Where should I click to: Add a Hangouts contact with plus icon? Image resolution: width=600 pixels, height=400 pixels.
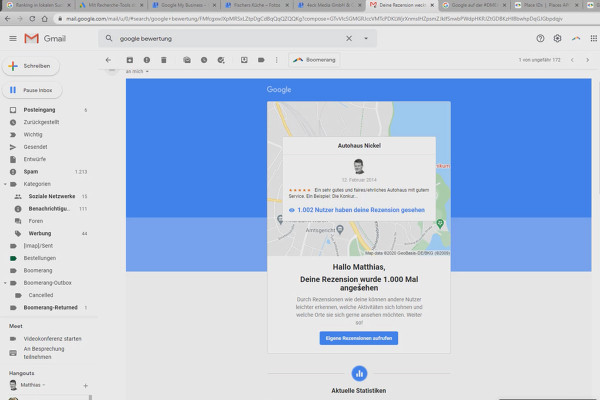pyautogui.click(x=85, y=386)
